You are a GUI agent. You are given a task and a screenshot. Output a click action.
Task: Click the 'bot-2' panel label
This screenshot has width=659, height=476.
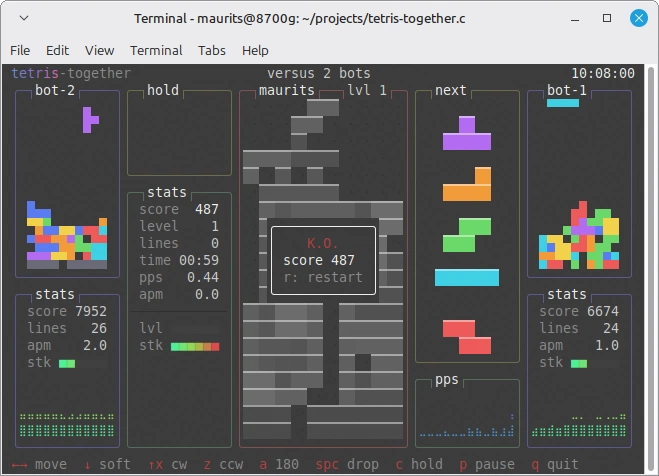pyautogui.click(x=55, y=90)
